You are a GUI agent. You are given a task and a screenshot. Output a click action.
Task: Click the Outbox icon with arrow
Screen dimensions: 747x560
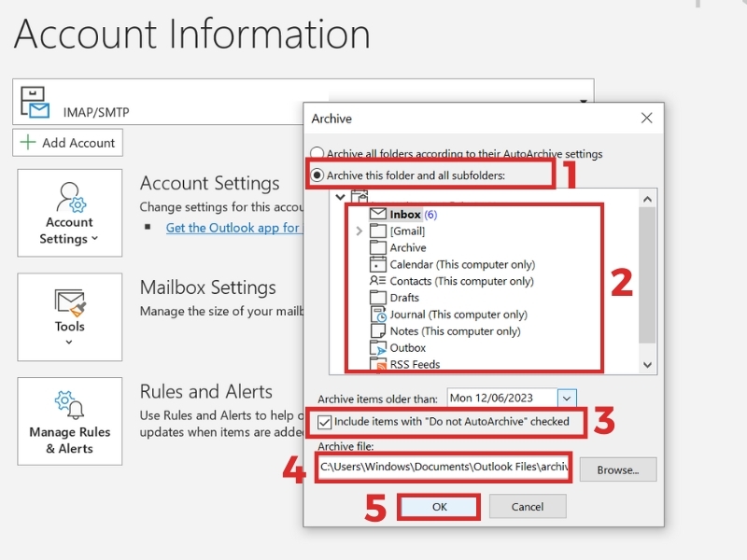[378, 348]
